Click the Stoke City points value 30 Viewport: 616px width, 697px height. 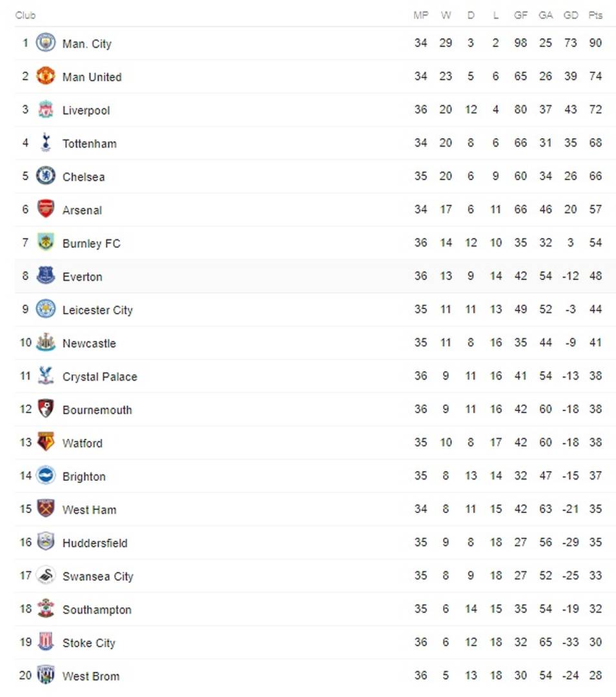point(595,642)
